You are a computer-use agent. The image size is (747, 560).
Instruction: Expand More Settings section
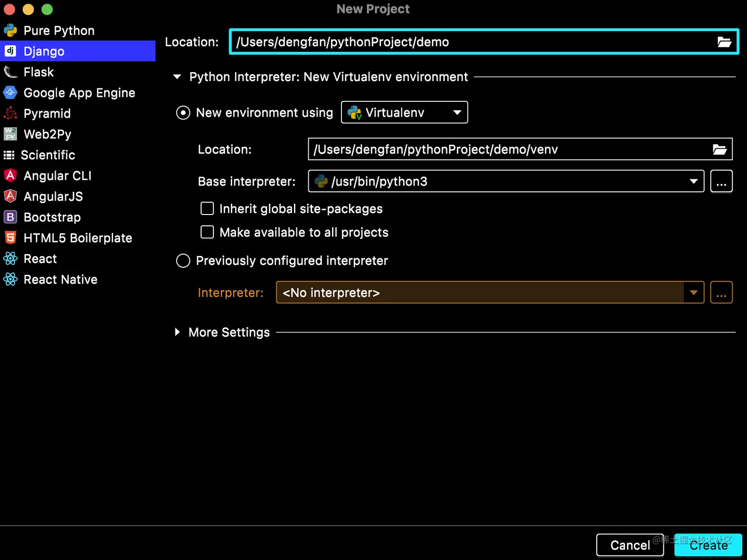[x=177, y=332]
